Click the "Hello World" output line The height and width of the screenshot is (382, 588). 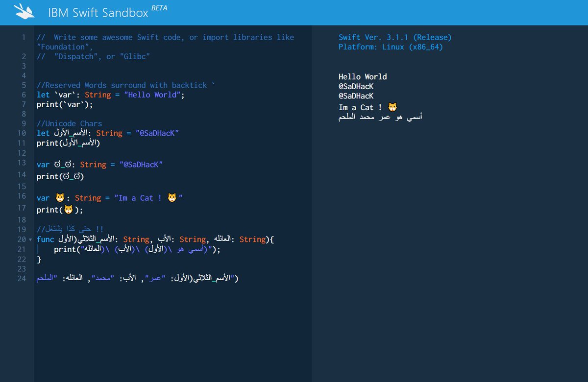(x=363, y=76)
